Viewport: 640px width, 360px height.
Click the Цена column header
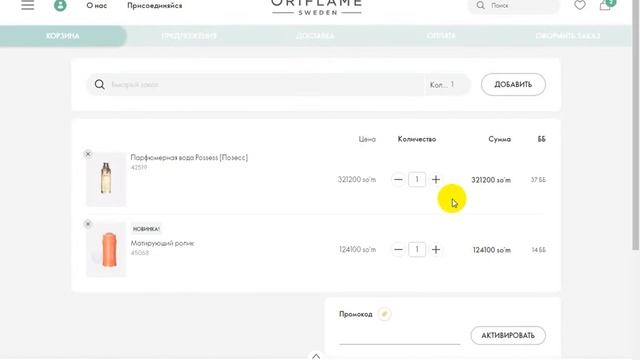(367, 139)
